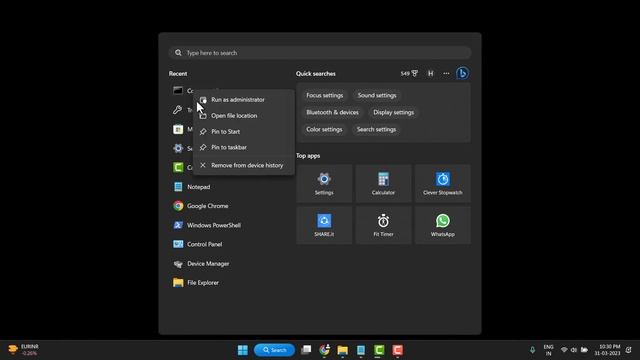Click the "Type here to search" field

(320, 53)
